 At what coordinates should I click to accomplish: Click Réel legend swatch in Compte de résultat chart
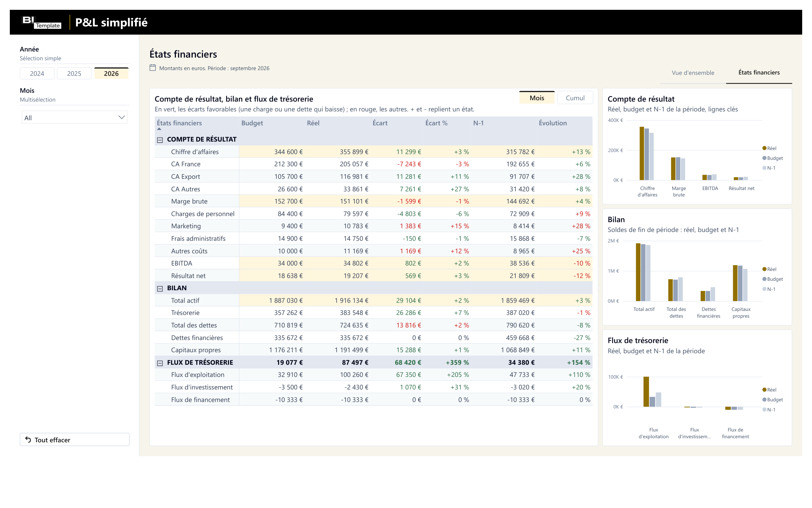click(764, 148)
